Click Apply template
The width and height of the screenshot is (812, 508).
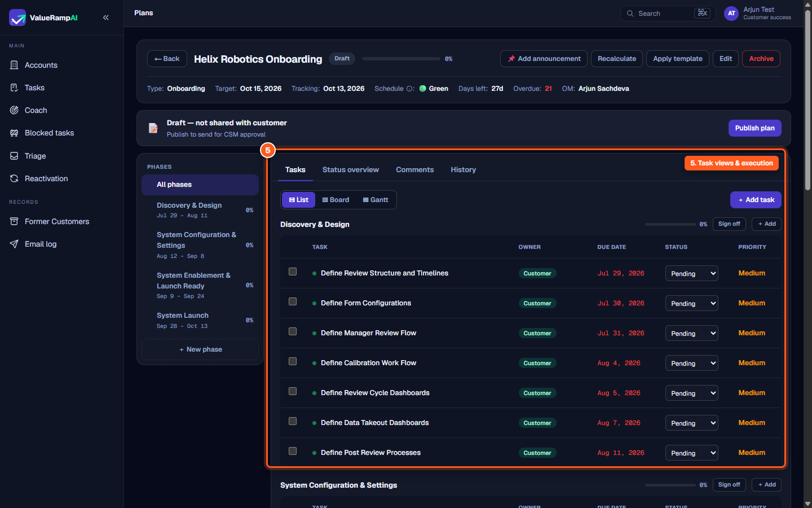click(x=677, y=59)
